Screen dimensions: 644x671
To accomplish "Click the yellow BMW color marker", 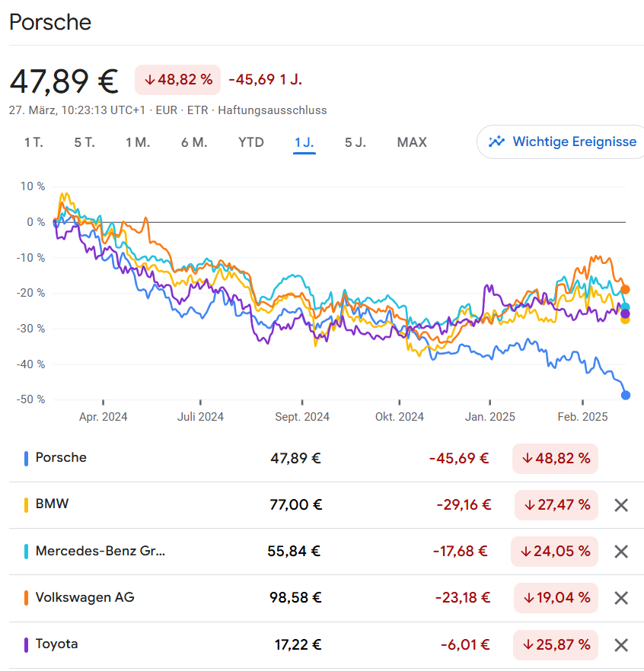I will [26, 505].
